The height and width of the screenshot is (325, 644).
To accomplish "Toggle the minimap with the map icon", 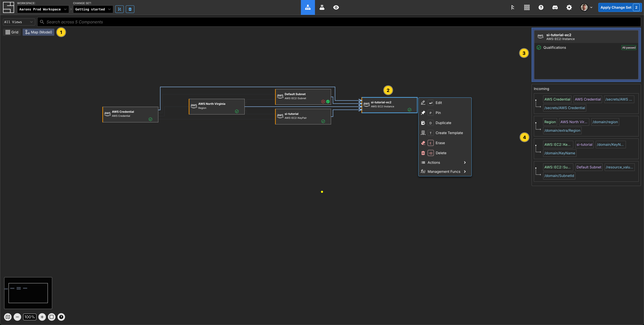I will click(8, 317).
